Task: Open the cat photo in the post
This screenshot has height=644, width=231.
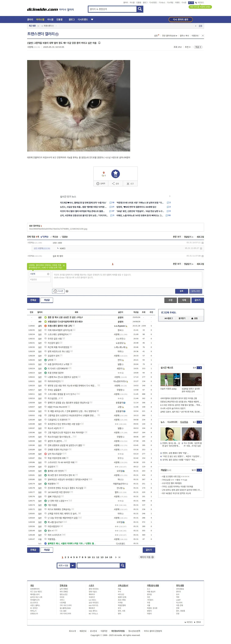Action: tap(79, 105)
